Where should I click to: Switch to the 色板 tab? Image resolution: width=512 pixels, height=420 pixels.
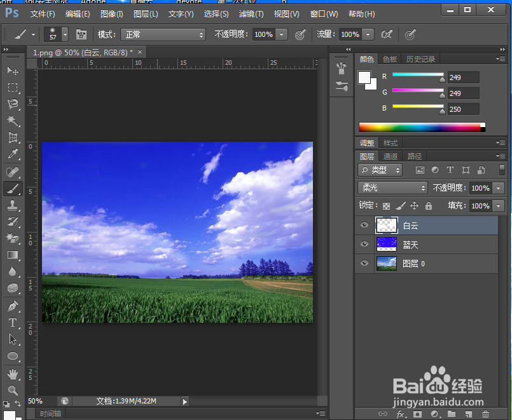(389, 59)
